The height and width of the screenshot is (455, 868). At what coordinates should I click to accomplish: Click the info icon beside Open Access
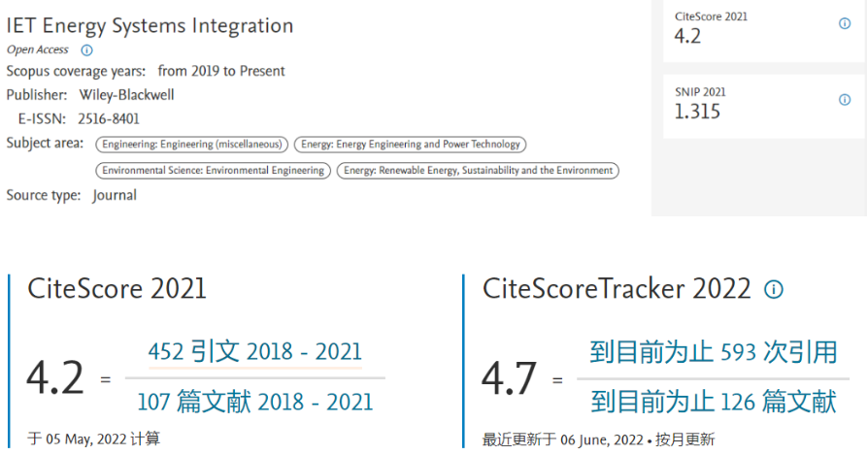coord(86,50)
